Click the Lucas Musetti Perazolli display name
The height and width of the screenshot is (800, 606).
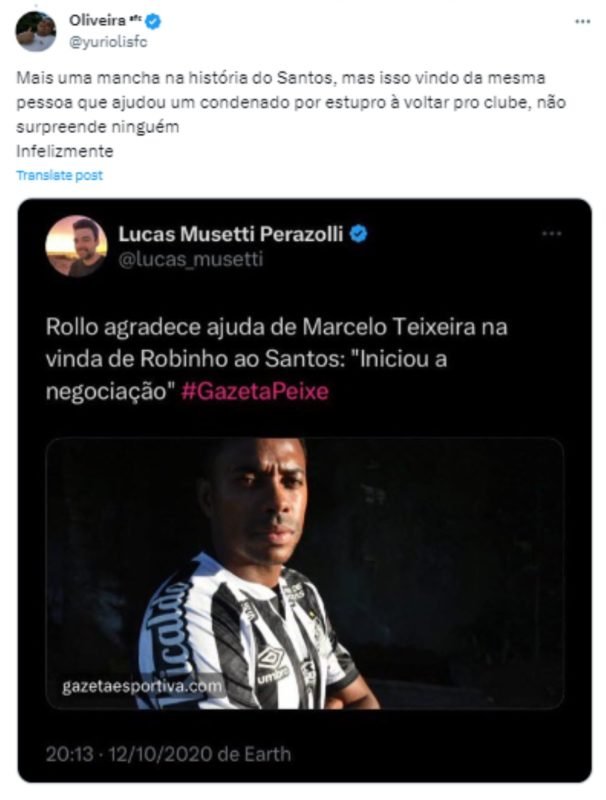(231, 234)
